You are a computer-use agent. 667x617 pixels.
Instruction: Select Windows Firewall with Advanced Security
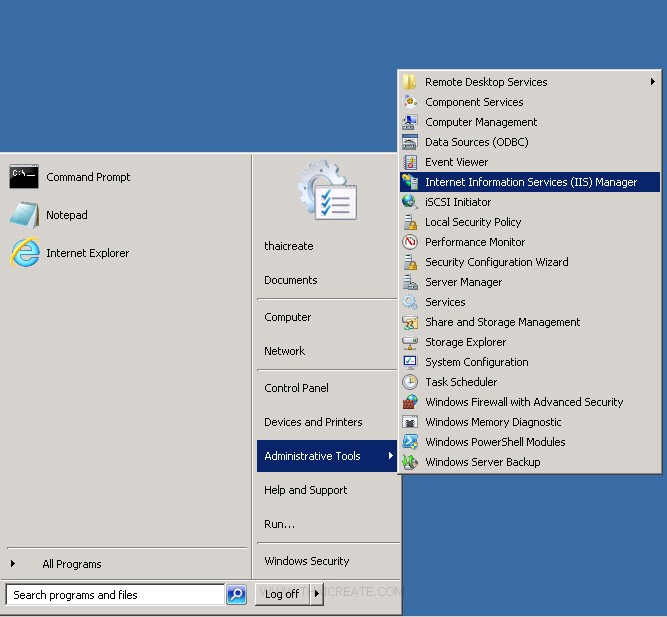pos(530,402)
